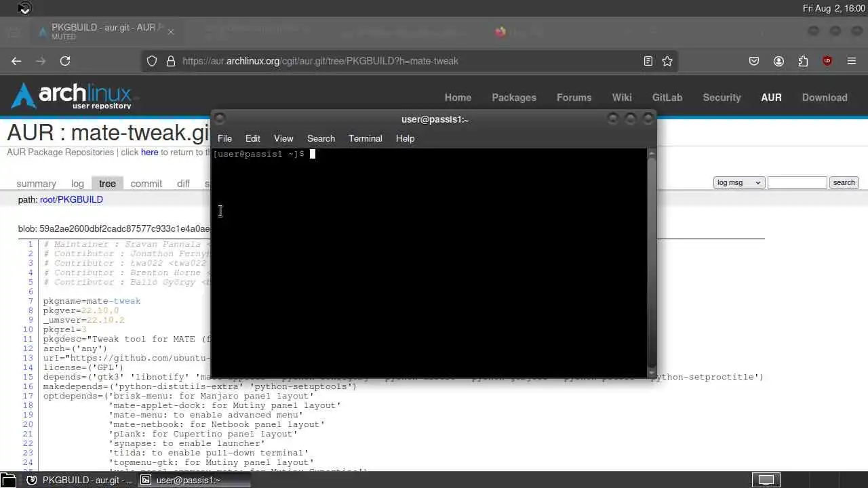This screenshot has width=868, height=488.
Task: Focus the cgit search text field
Action: (797, 182)
